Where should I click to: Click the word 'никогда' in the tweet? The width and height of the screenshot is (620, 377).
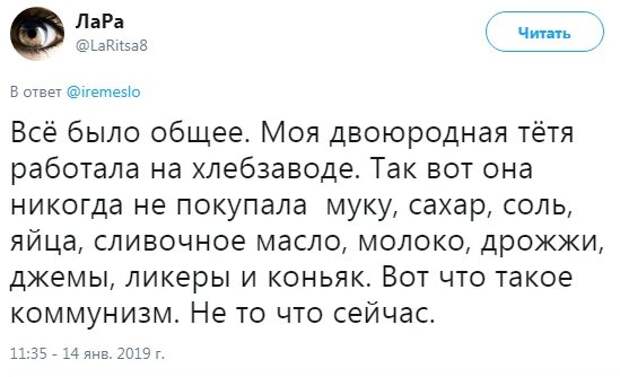click(x=66, y=206)
